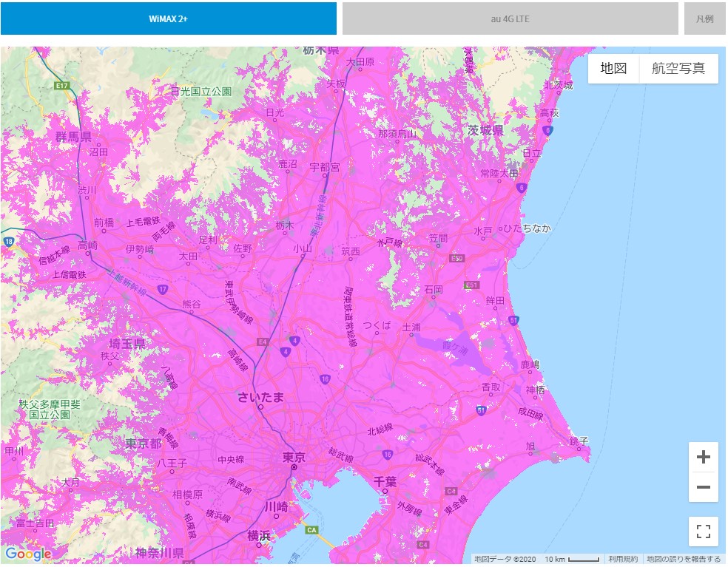Image resolution: width=728 pixels, height=567 pixels.
Task: Click 地図の誤りを報告する link
Action: pos(684,559)
